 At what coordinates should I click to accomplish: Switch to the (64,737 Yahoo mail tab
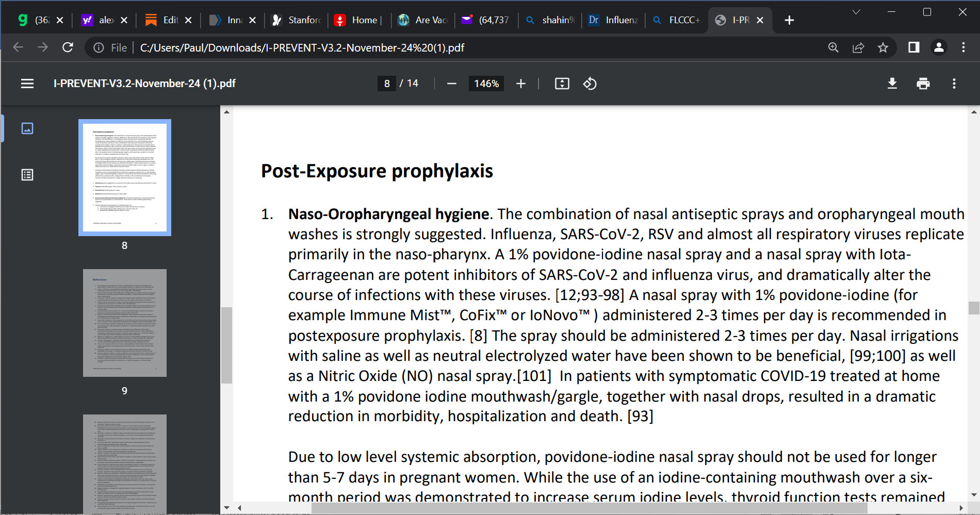486,20
